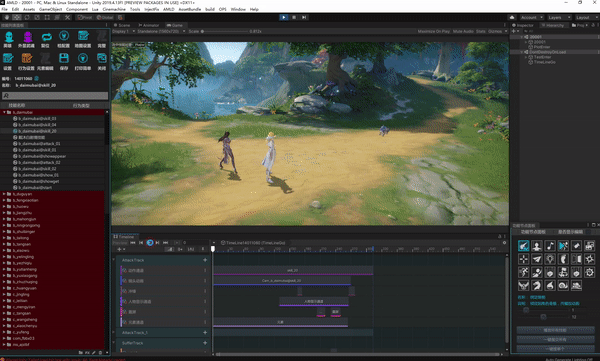Click the skill_20 clip on timeline
Viewport: 600px width, 361px height.
[x=293, y=270]
